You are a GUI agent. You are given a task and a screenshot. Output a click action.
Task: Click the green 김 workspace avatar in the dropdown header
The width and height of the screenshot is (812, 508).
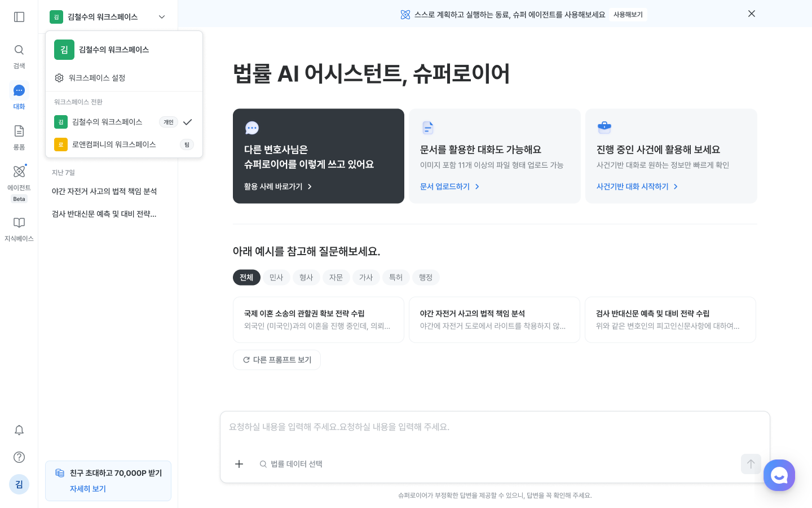tap(64, 50)
